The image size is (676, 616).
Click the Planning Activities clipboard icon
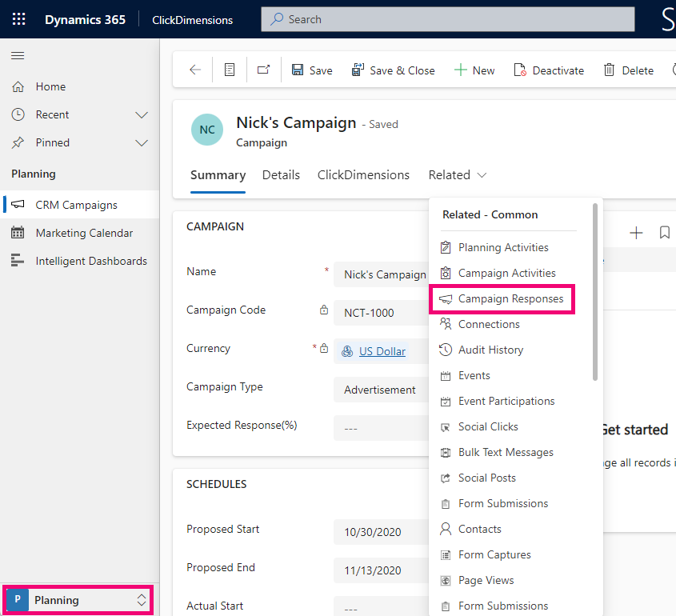pos(446,247)
